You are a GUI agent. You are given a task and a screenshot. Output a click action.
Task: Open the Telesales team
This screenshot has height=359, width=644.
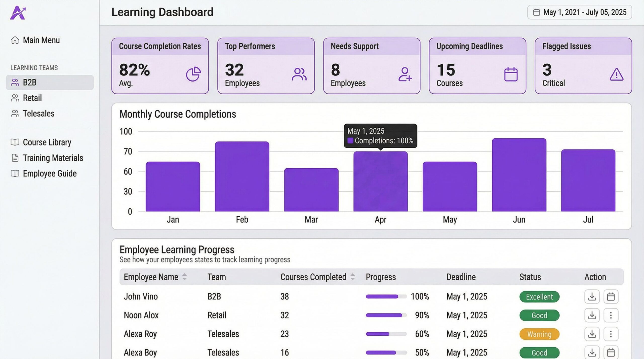coord(38,114)
